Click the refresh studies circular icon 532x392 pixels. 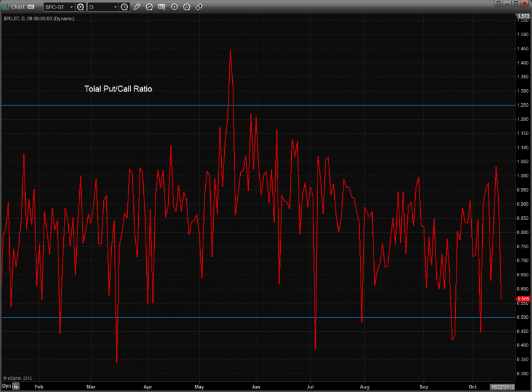149,7
